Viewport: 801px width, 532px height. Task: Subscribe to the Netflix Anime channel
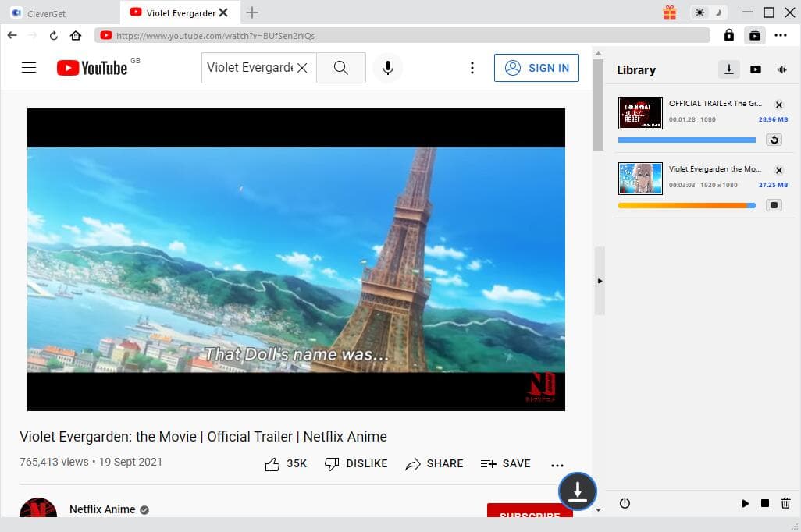530,515
